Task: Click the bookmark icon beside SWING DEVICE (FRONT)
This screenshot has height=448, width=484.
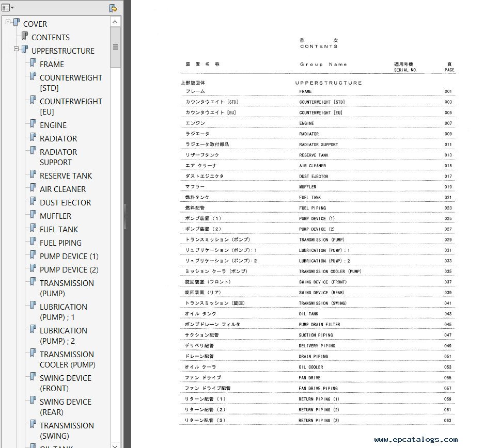Action: (33, 377)
